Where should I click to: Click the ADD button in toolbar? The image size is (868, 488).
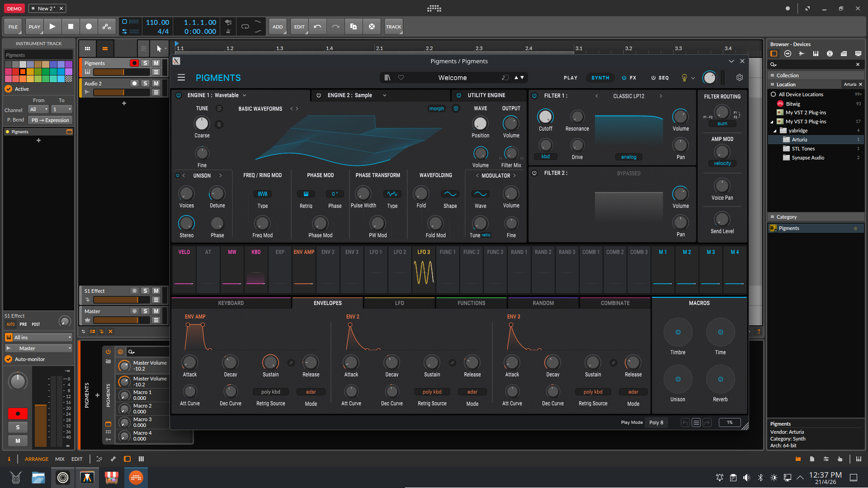tap(278, 27)
